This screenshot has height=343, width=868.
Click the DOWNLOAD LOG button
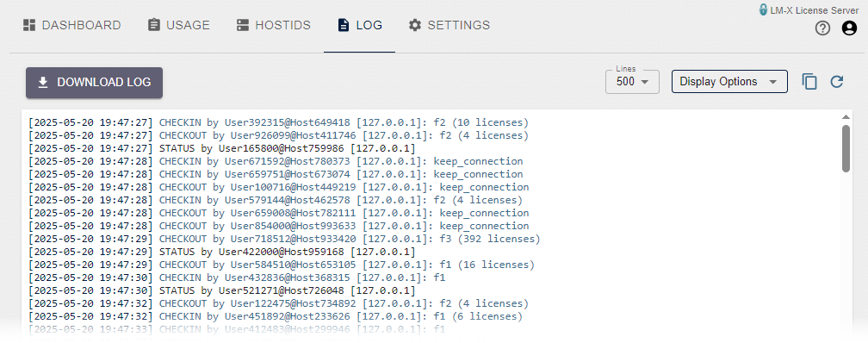(x=94, y=83)
